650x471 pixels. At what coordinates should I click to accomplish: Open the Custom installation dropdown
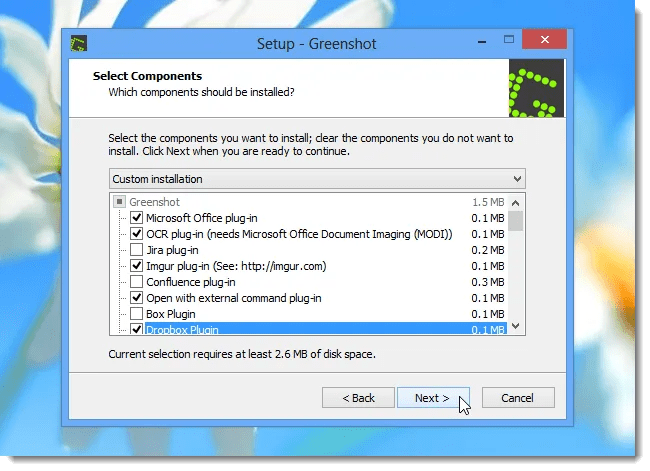click(318, 179)
